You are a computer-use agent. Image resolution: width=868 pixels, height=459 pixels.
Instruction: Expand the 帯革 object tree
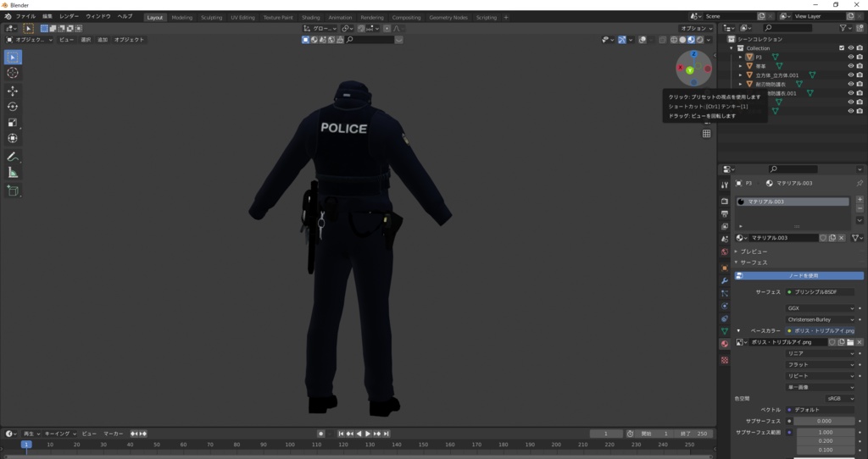741,66
